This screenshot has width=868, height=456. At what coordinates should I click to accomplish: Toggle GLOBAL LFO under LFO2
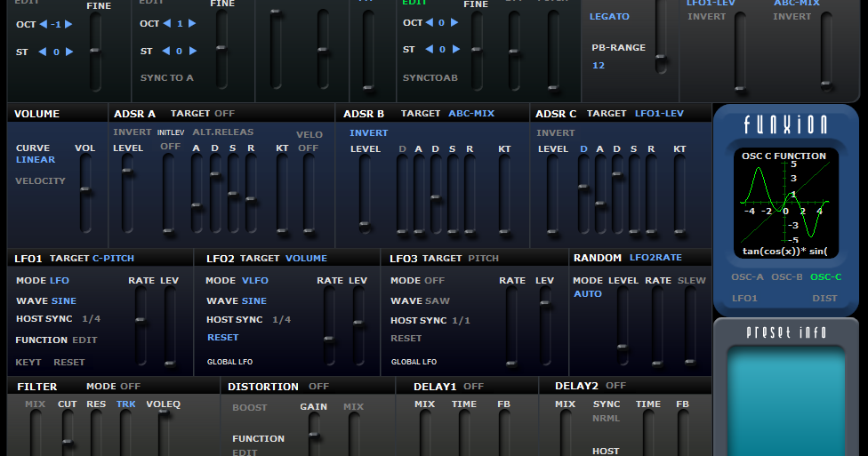229,362
